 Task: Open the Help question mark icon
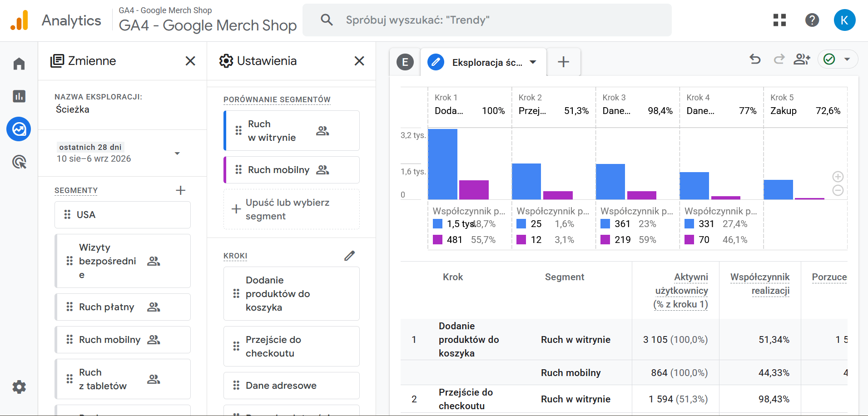812,20
